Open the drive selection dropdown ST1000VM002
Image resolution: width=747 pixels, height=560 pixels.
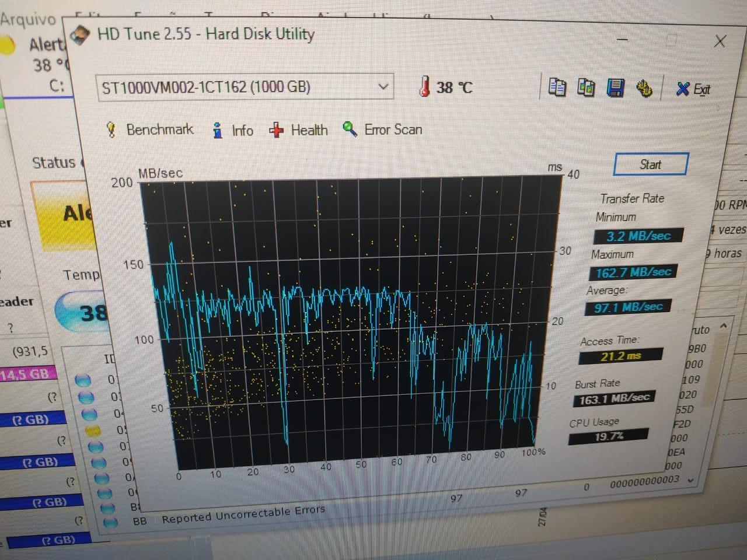tap(245, 87)
